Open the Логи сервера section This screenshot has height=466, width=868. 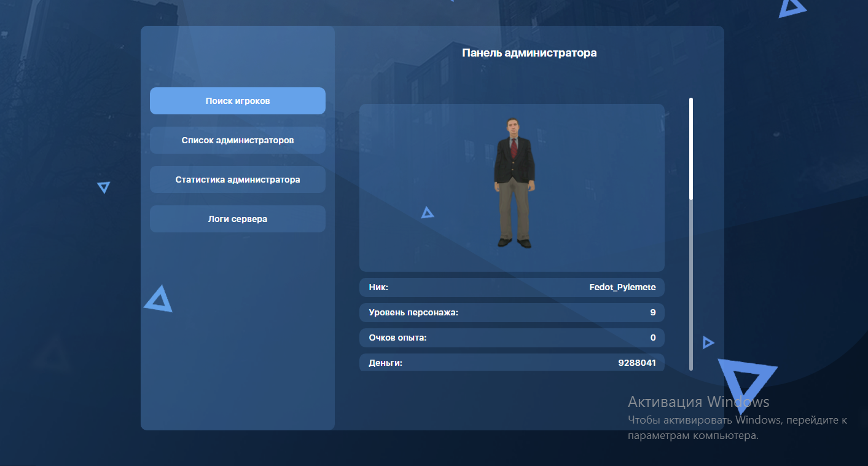[x=237, y=219]
